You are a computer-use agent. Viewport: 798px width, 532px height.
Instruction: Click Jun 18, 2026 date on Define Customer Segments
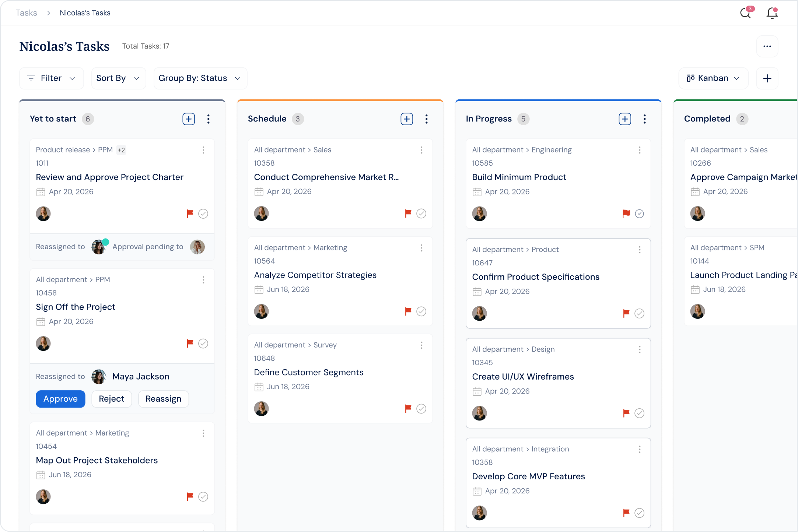[x=288, y=387]
